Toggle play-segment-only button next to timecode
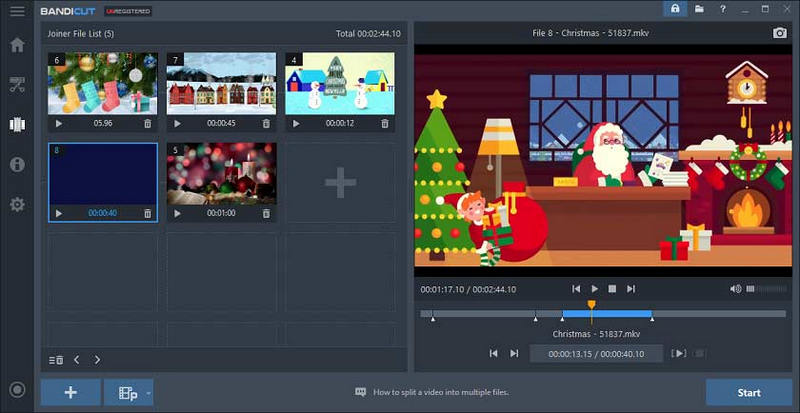This screenshot has width=800, height=413. click(x=679, y=353)
